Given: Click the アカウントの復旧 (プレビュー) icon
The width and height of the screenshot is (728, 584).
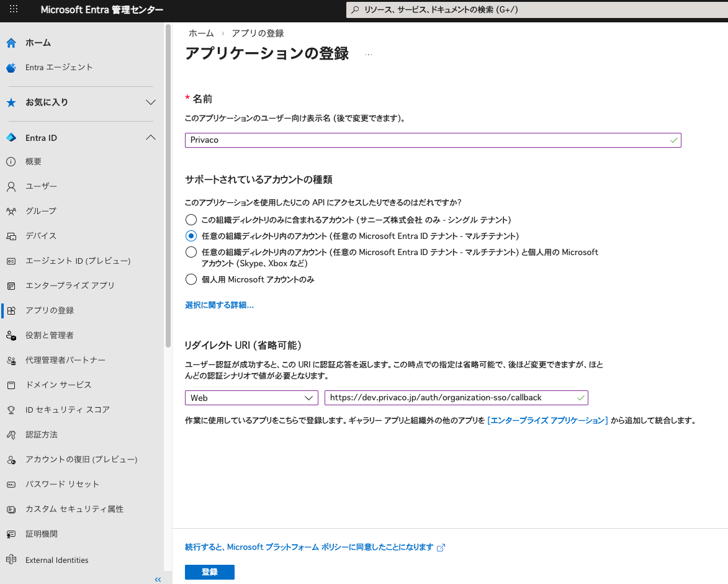Looking at the screenshot, I should pyautogui.click(x=11, y=460).
